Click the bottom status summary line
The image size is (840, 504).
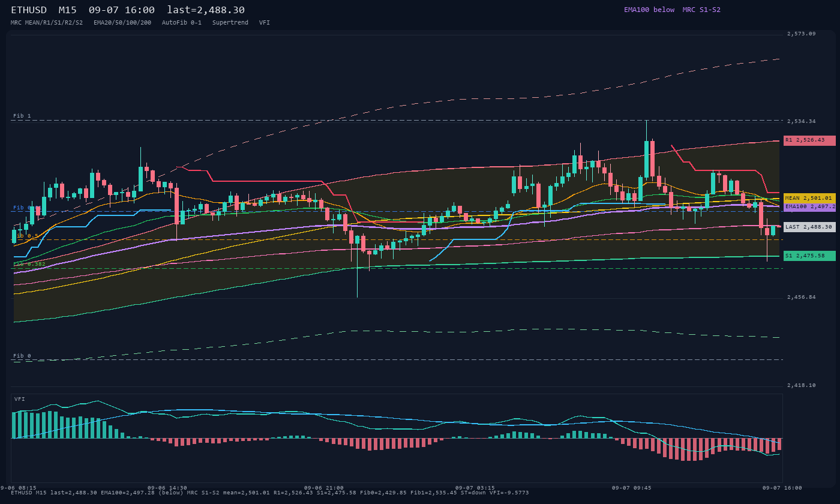270,493
